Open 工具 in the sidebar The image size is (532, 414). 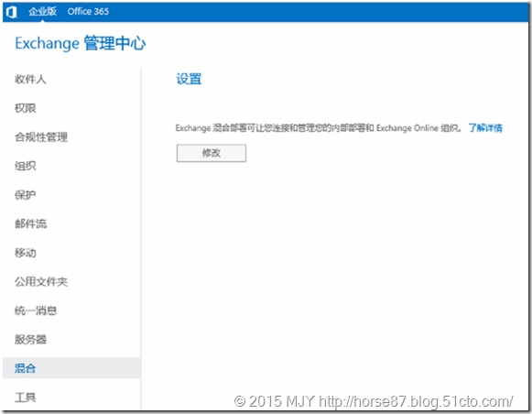pos(25,397)
